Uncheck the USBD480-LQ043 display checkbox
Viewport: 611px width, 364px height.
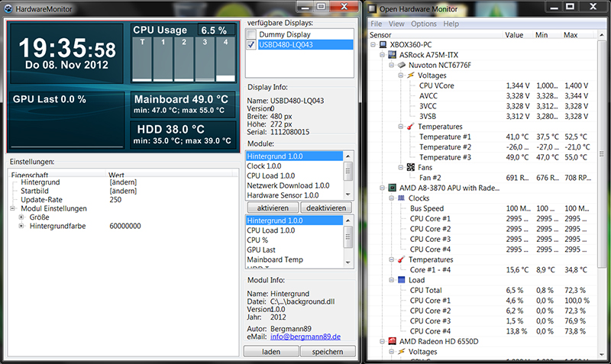click(251, 45)
